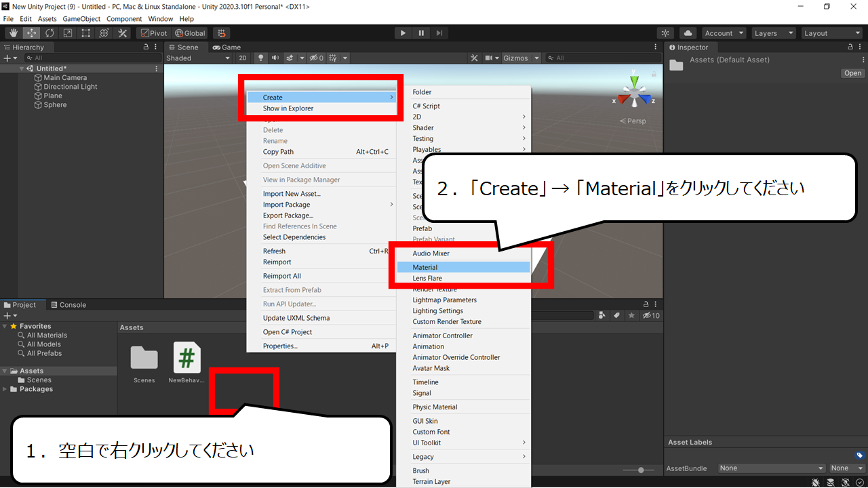The height and width of the screenshot is (488, 868).
Task: Select the combined Transform tool
Action: click(104, 33)
